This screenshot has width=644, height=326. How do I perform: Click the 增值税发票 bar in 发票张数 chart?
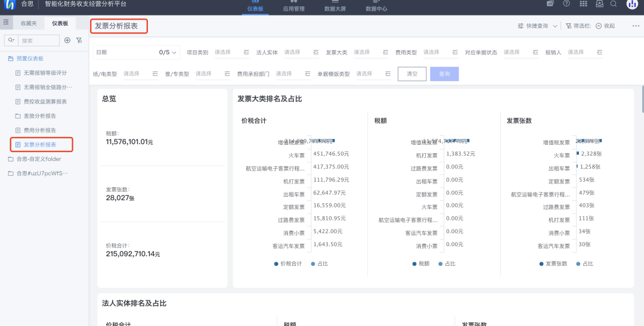pos(589,141)
